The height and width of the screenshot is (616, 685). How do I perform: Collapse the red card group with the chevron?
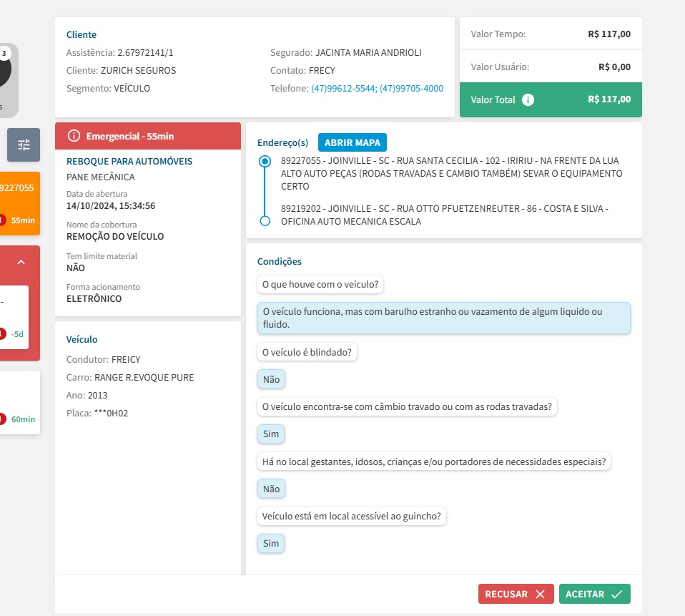21,263
